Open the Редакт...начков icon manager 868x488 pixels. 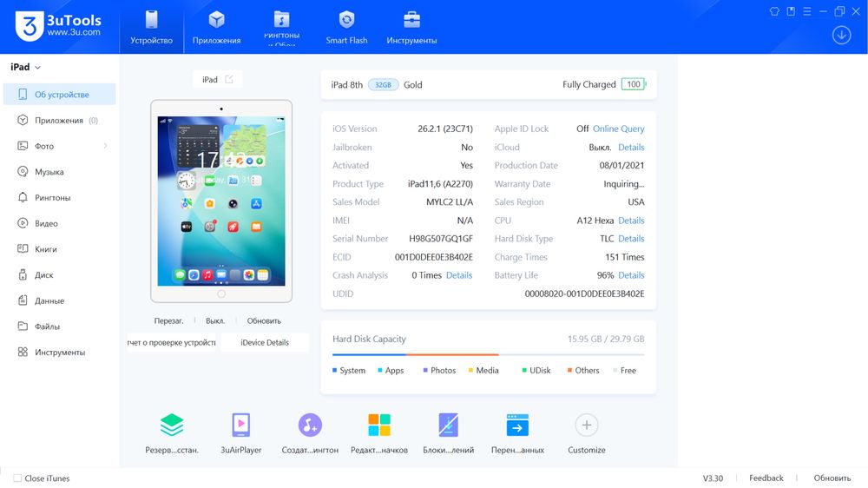[379, 433]
